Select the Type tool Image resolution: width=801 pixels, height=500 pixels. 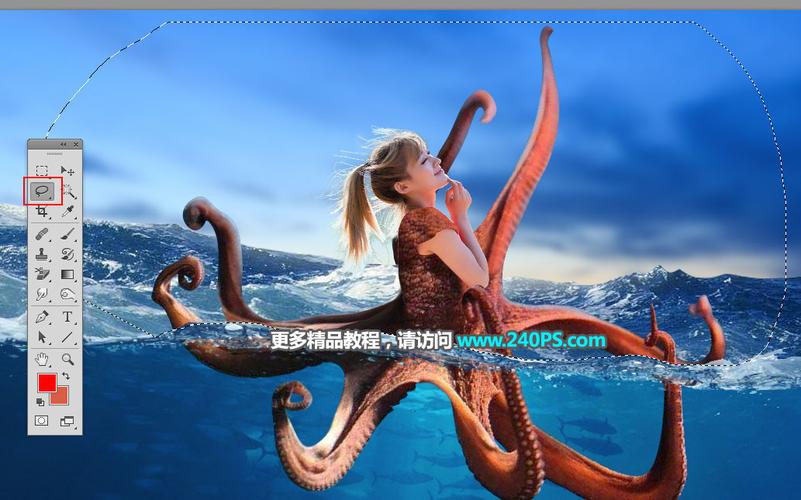pyautogui.click(x=67, y=317)
